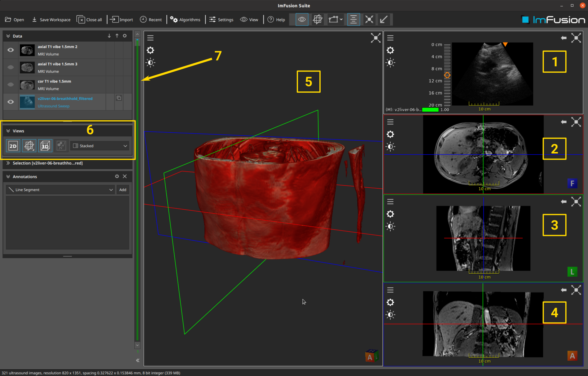This screenshot has width=588, height=376.
Task: Open the Annotations settings gear
Action: point(117,176)
